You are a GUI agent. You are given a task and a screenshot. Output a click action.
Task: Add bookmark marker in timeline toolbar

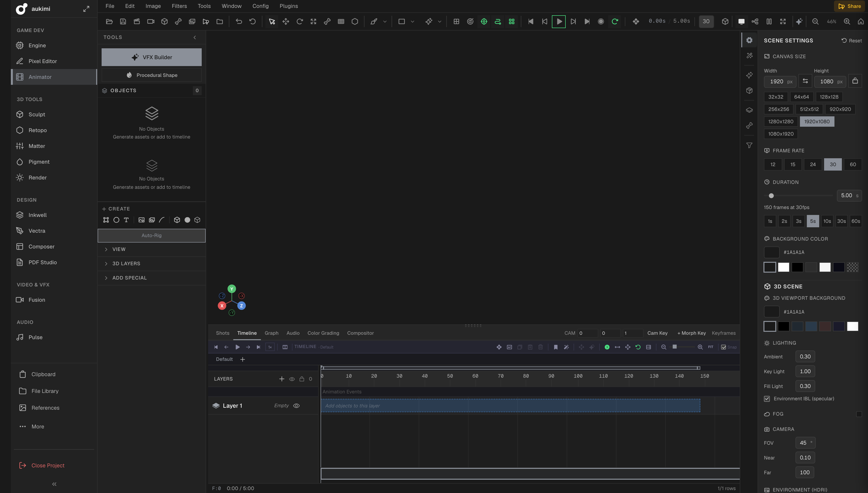pos(555,347)
